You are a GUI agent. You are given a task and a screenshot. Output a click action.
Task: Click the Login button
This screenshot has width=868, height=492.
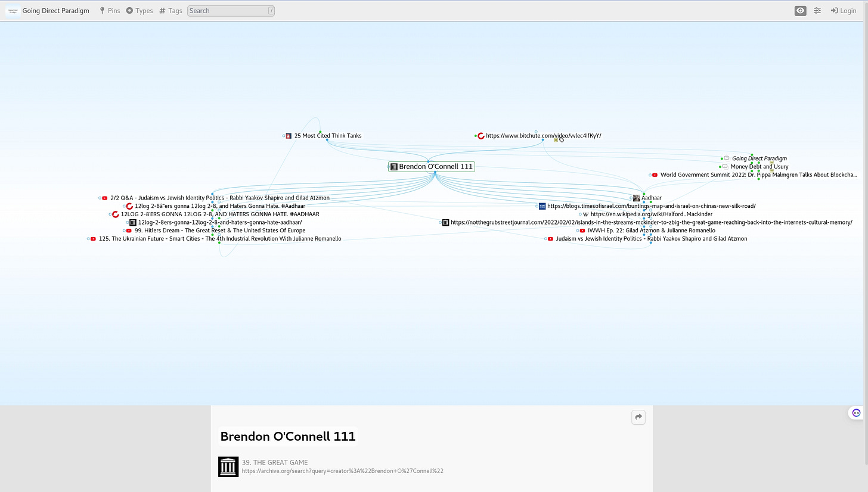[x=844, y=11]
